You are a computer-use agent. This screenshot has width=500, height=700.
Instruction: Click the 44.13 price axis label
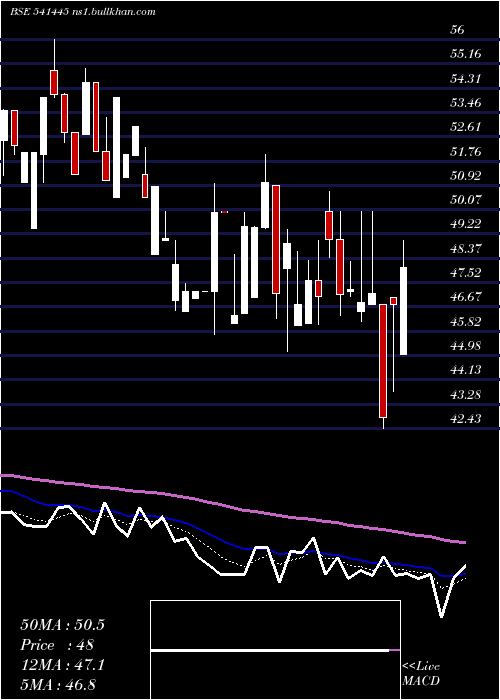[466, 370]
